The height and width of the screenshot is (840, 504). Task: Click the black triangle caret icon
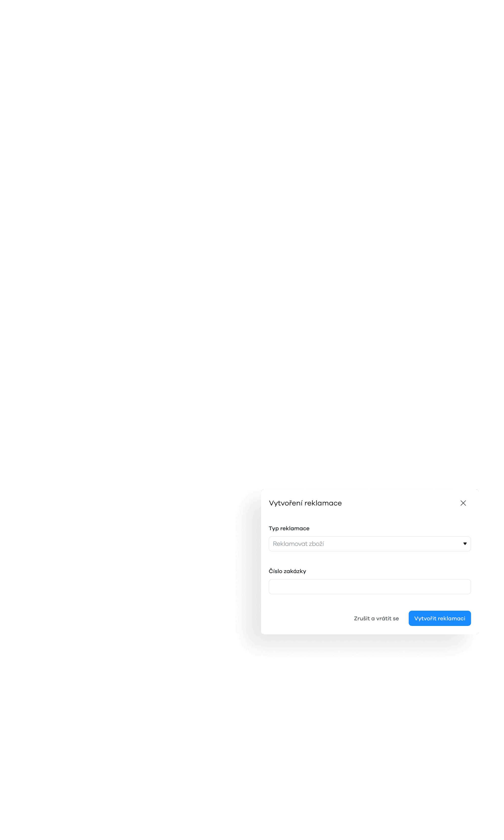[465, 544]
